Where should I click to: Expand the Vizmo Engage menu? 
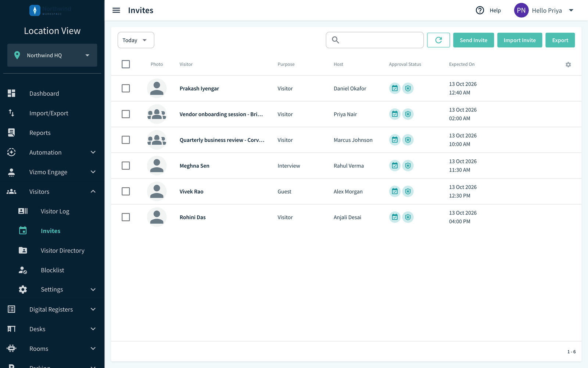click(52, 172)
